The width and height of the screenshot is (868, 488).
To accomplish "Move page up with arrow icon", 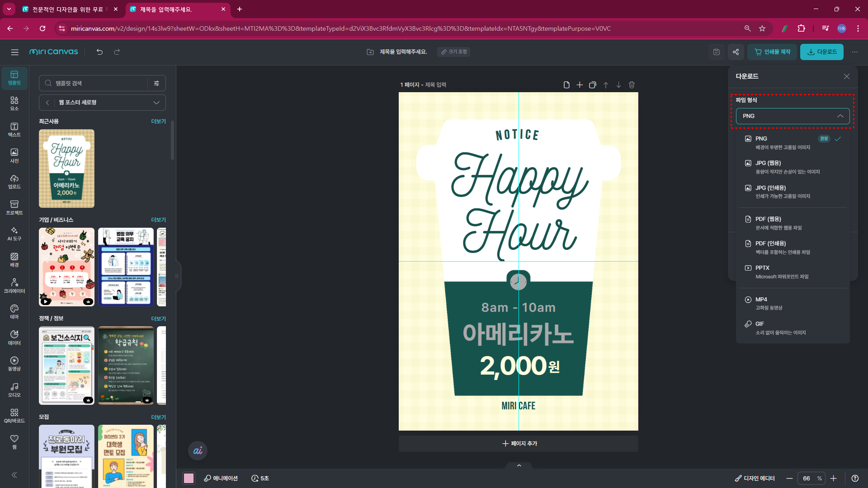I will coord(605,85).
